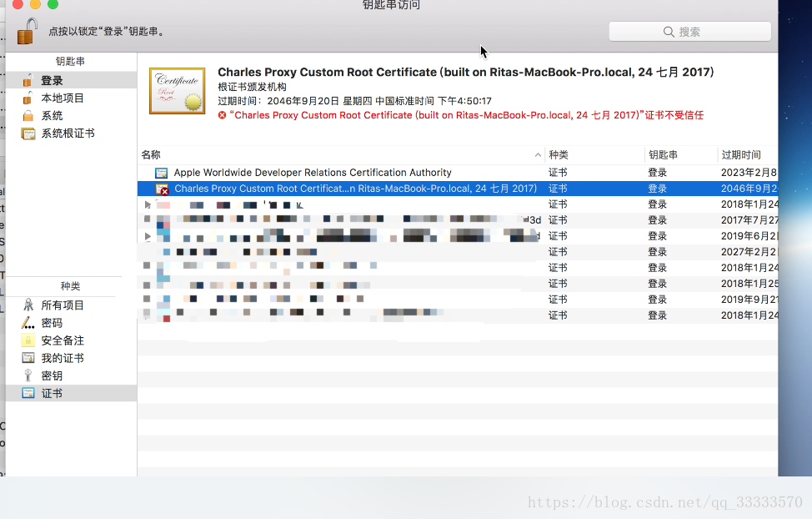
Task: Click the 密码 pencil icon
Action: [28, 322]
